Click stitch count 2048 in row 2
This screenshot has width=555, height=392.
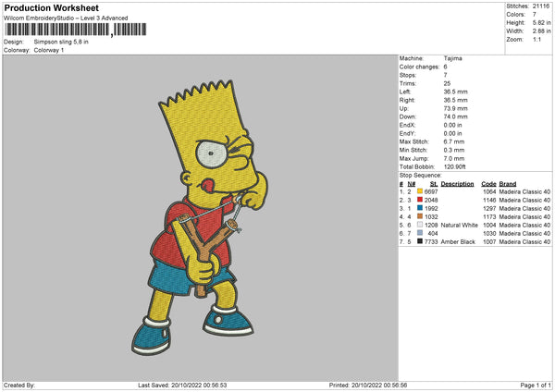pyautogui.click(x=431, y=201)
